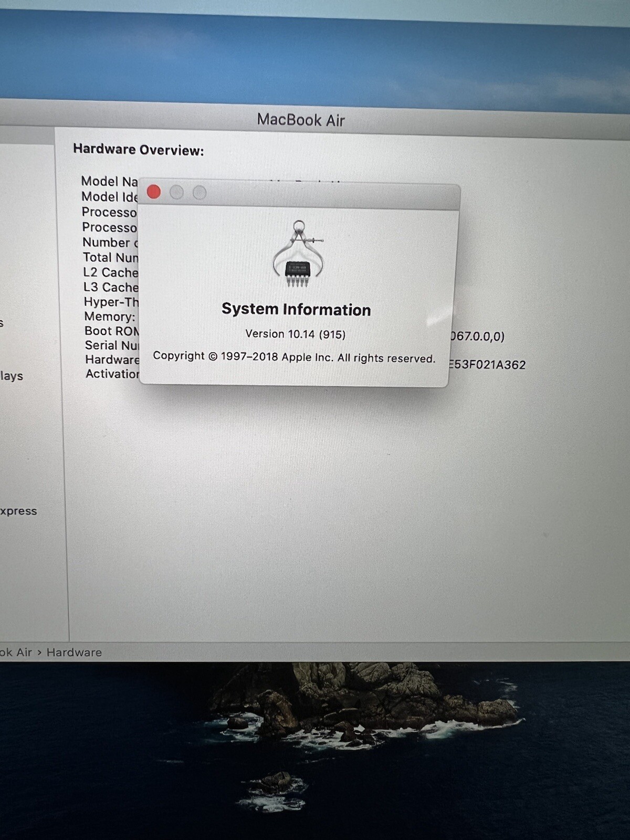Close the System Information about dialog
This screenshot has width=630, height=840.
coord(154,192)
